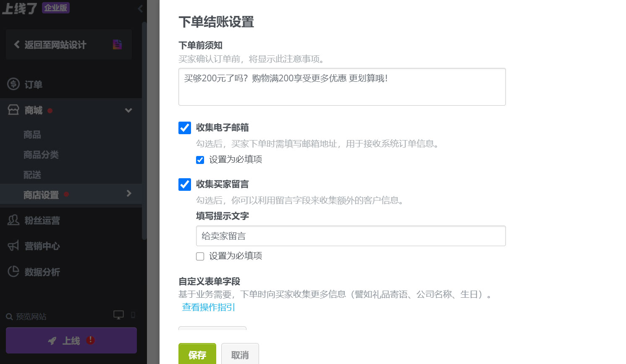Click the page document icon beside 返回至网站设计
The height and width of the screenshot is (364, 626).
click(x=117, y=44)
